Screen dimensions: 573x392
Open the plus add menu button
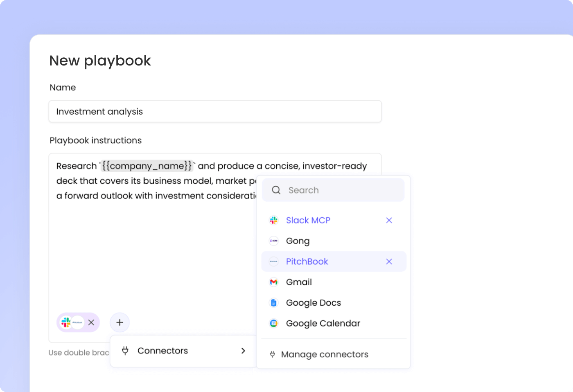[x=120, y=322]
